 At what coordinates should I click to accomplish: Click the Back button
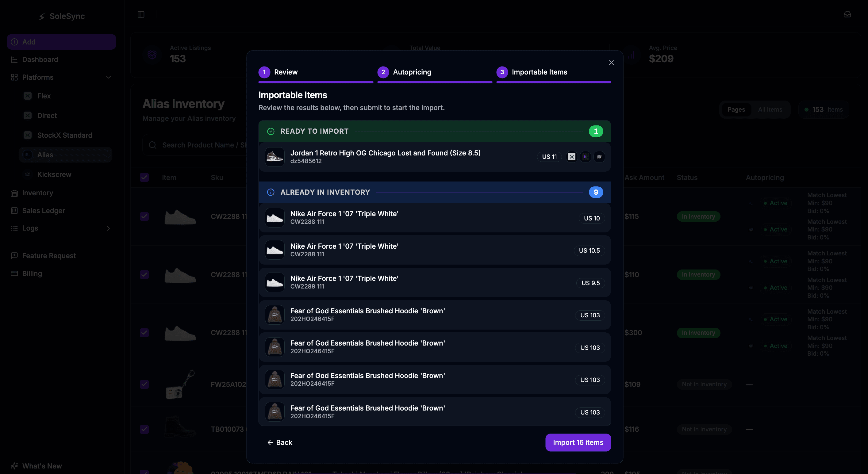(280, 442)
